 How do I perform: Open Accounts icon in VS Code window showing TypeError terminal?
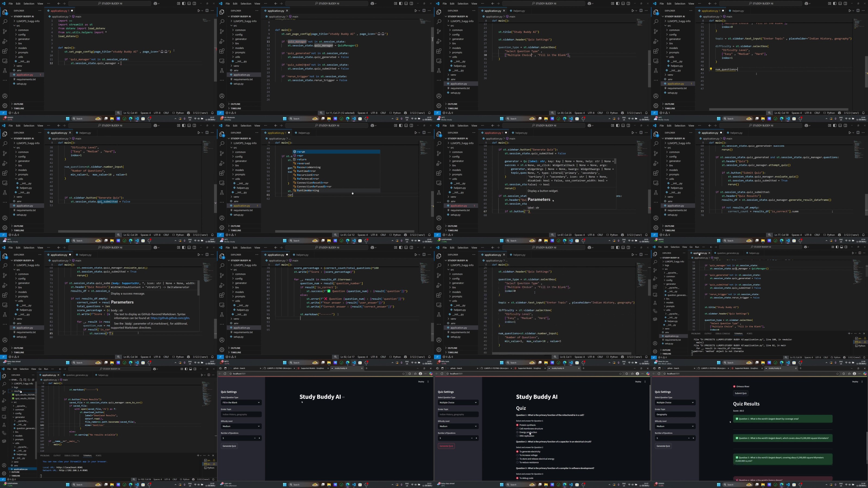pos(655,343)
